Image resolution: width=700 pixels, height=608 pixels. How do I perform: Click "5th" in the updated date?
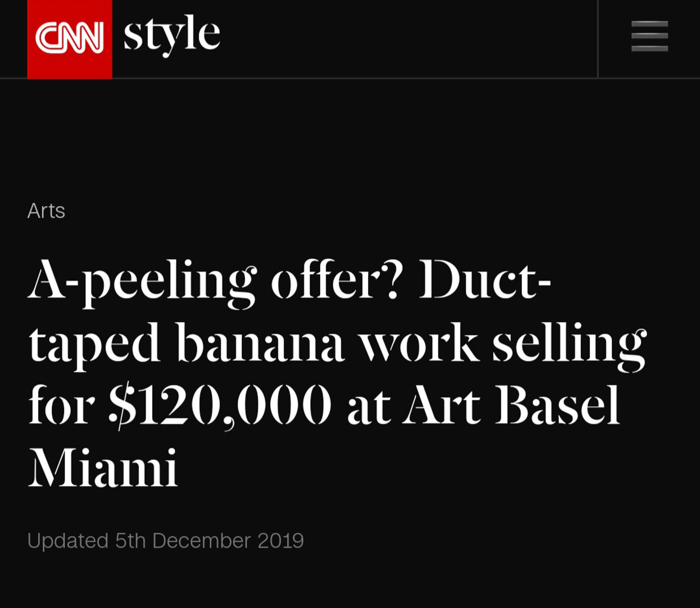[130, 540]
